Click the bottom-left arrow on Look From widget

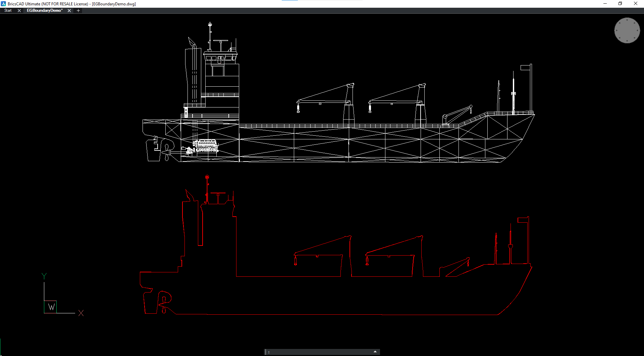(620, 38)
